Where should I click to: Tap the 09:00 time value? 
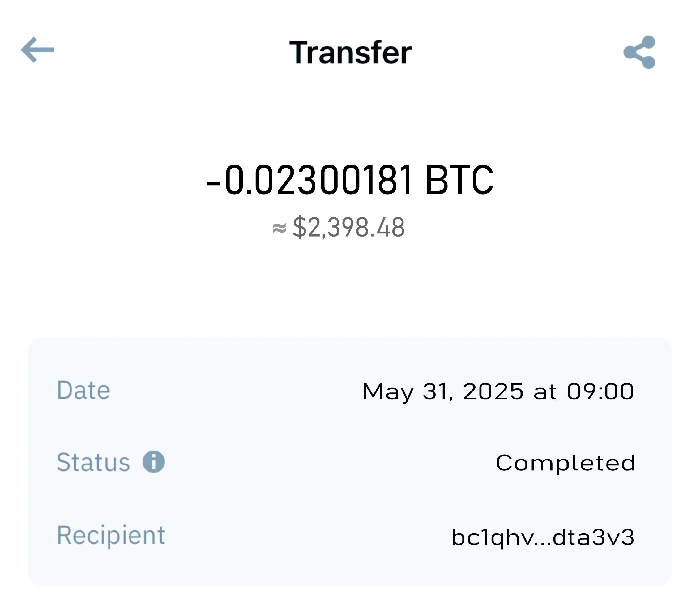600,391
